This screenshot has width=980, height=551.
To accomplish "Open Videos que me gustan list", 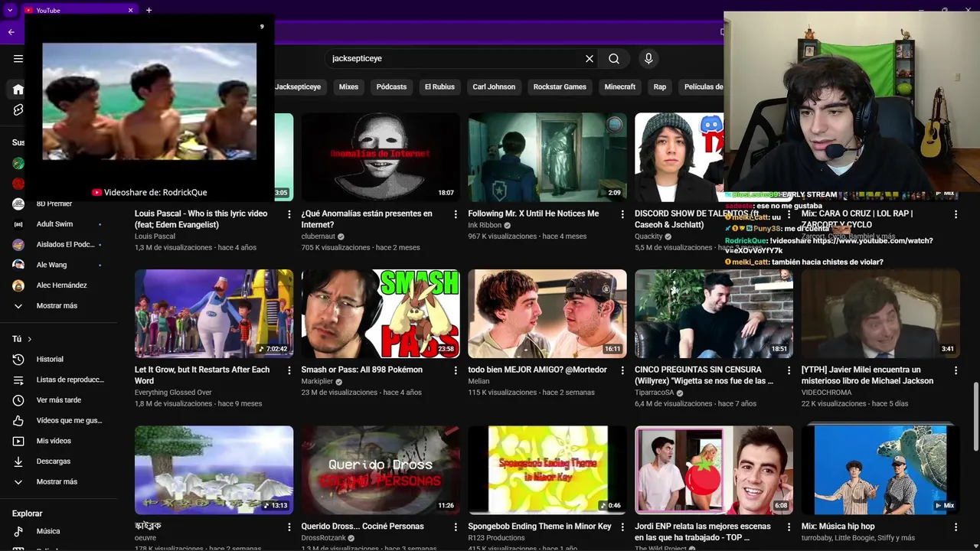I will click(60, 421).
